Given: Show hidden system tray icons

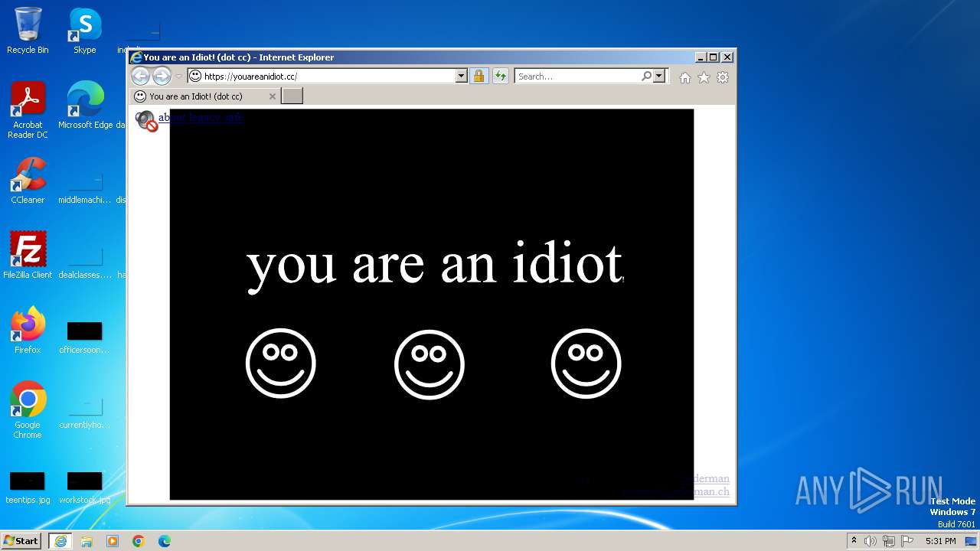Looking at the screenshot, I should tap(854, 541).
